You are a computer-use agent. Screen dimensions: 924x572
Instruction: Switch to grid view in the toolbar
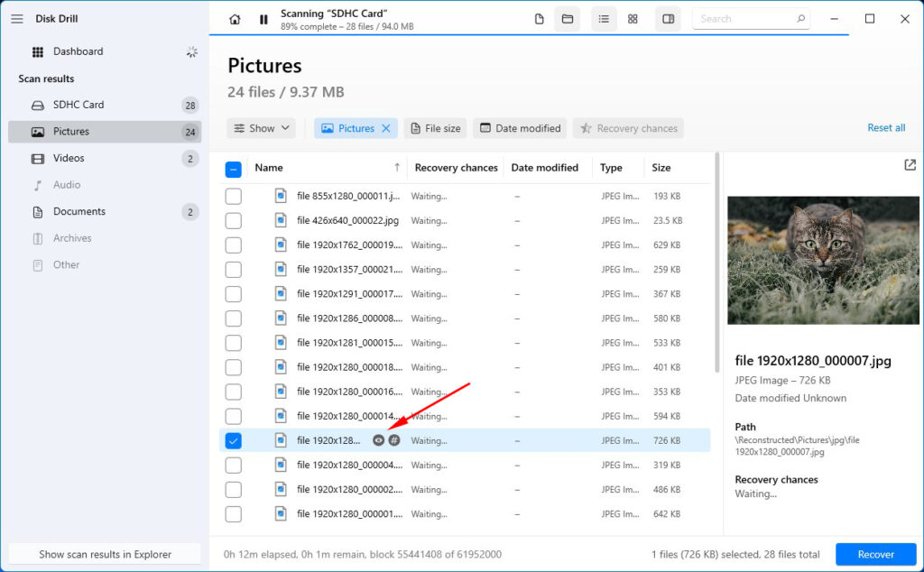(x=634, y=18)
